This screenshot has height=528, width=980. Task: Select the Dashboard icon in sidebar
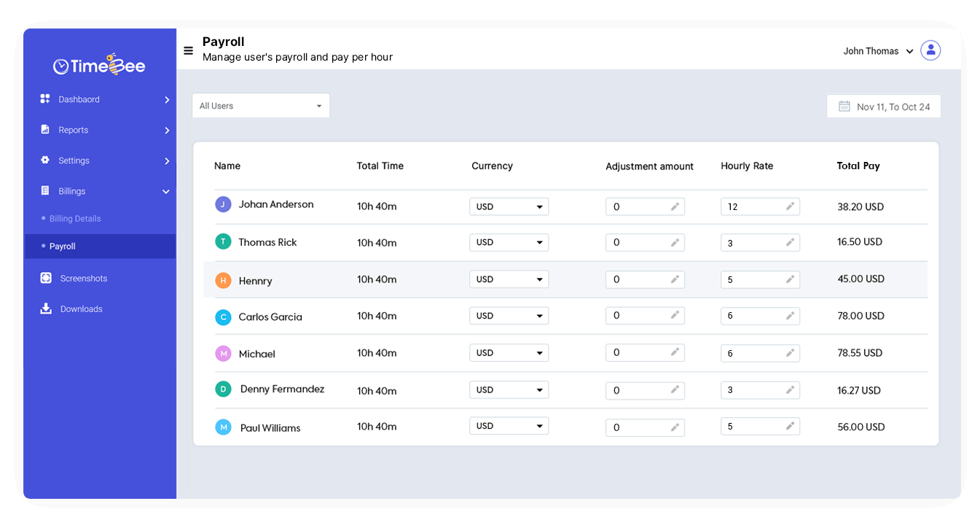(44, 99)
